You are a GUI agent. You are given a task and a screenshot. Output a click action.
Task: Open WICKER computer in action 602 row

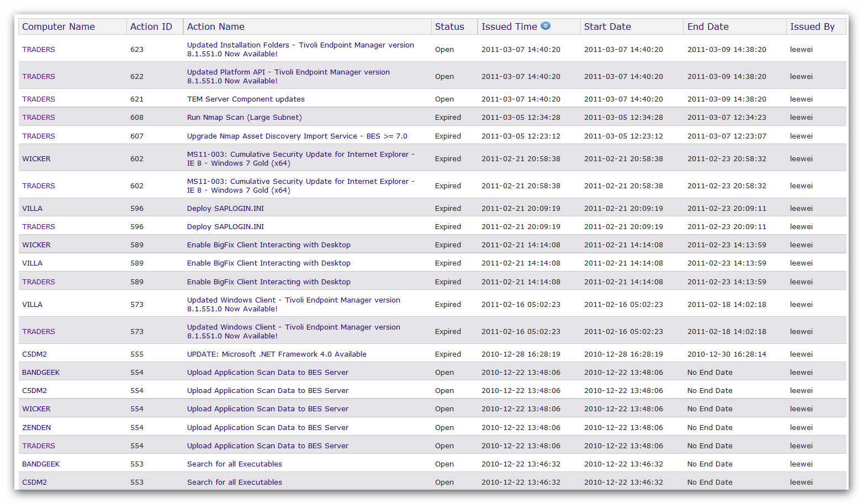pyautogui.click(x=36, y=159)
